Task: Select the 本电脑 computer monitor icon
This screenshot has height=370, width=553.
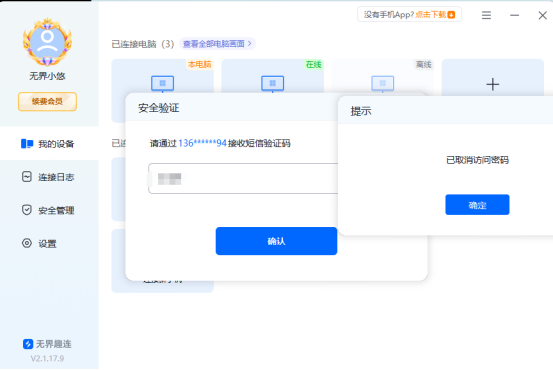Action: pyautogui.click(x=163, y=84)
